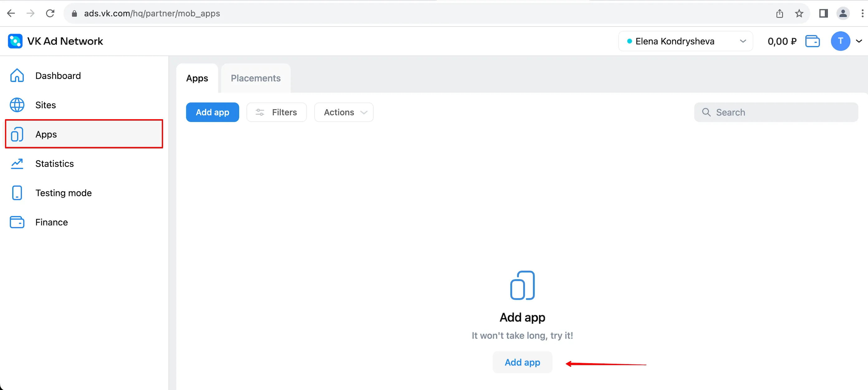Open the Filters panel
868x390 pixels.
point(277,112)
